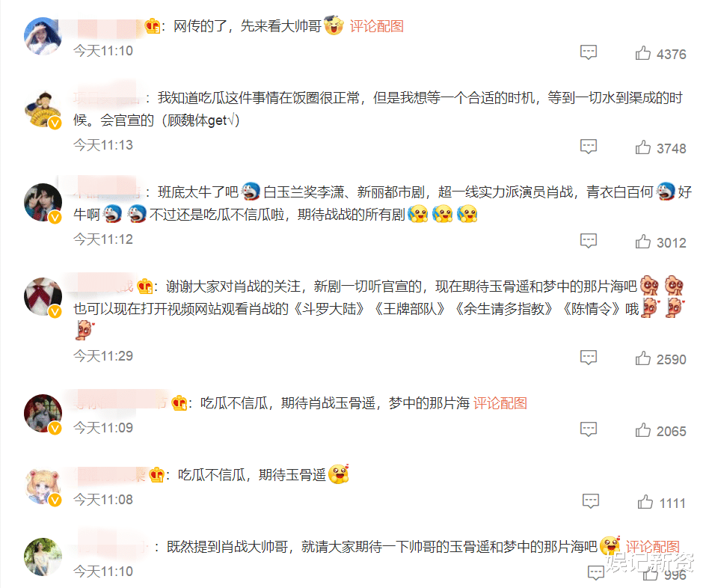Reply to the 今天11:08 comment
The image size is (706, 588).
click(591, 501)
